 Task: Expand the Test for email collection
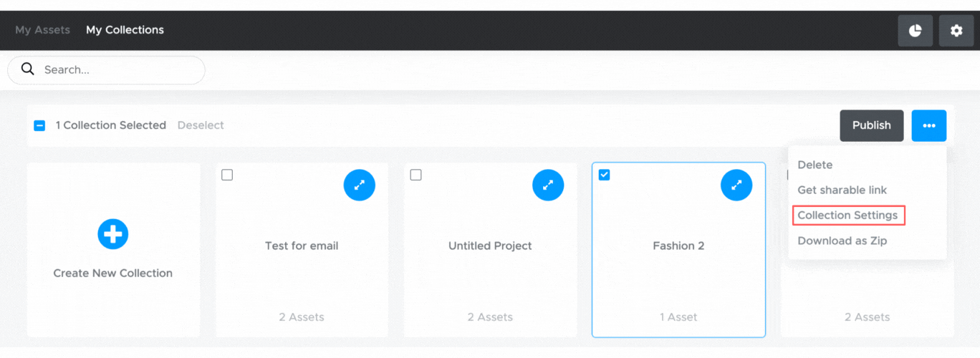pos(360,185)
